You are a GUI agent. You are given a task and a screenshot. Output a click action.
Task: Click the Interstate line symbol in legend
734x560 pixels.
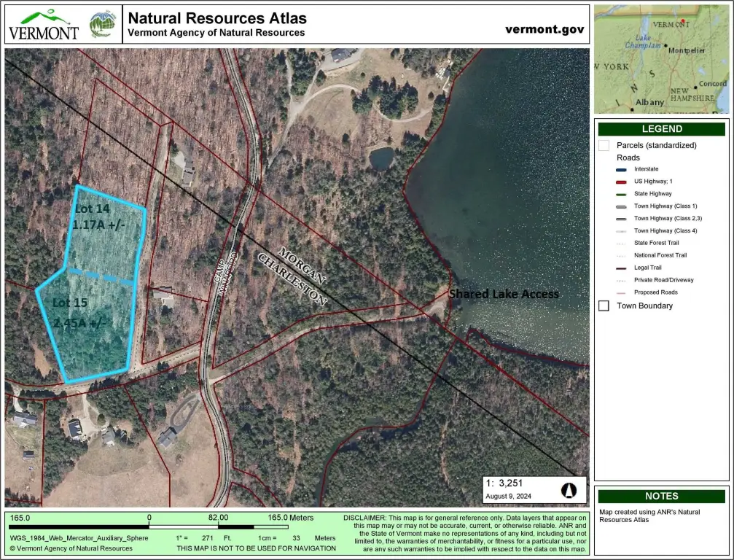[x=621, y=169]
